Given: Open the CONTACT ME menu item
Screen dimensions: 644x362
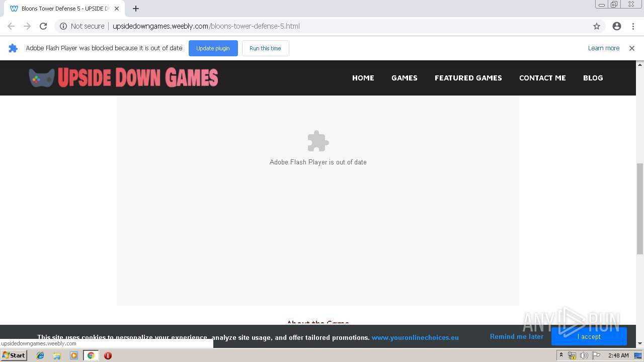Looking at the screenshot, I should click(x=542, y=78).
